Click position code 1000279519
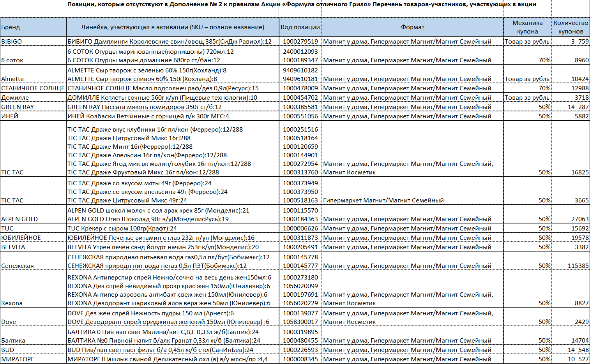This screenshot has height=364, width=590. 300,41
